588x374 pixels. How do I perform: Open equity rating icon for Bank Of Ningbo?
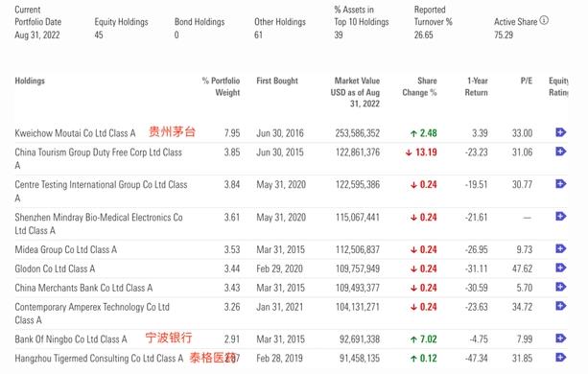tap(560, 339)
